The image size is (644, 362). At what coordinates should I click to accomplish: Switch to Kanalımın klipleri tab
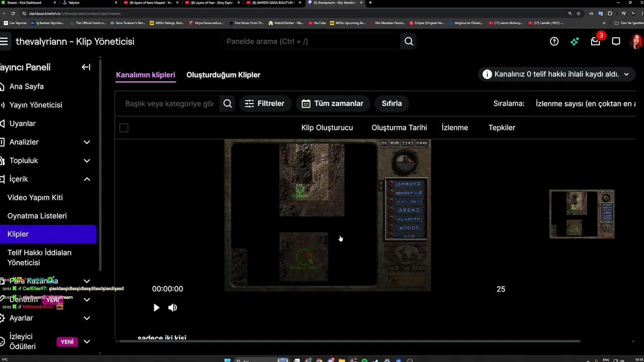145,75
